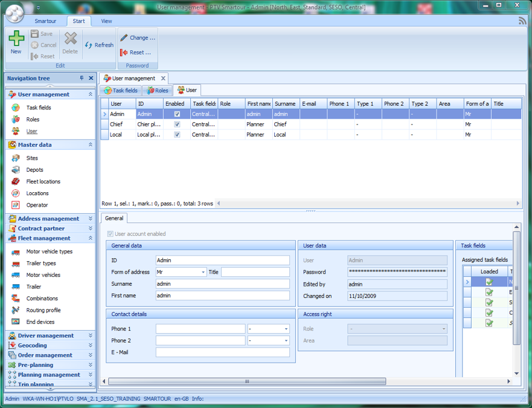Open Motor vehicles item
Screen dimensions: 532x408
[43, 275]
